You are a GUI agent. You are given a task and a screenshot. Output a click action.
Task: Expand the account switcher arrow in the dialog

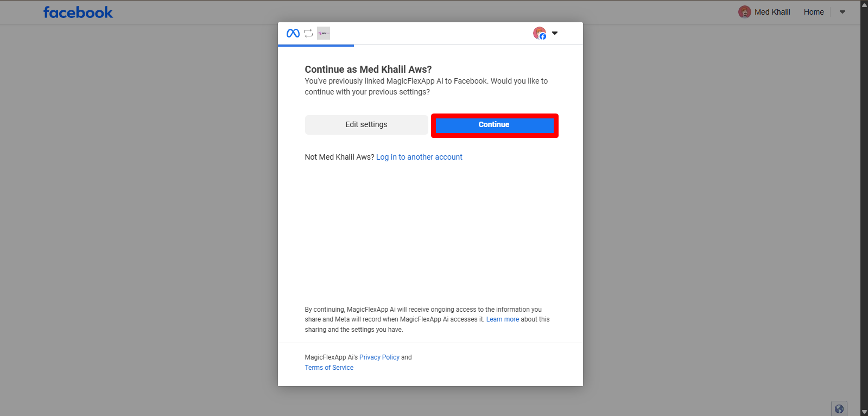(x=555, y=33)
